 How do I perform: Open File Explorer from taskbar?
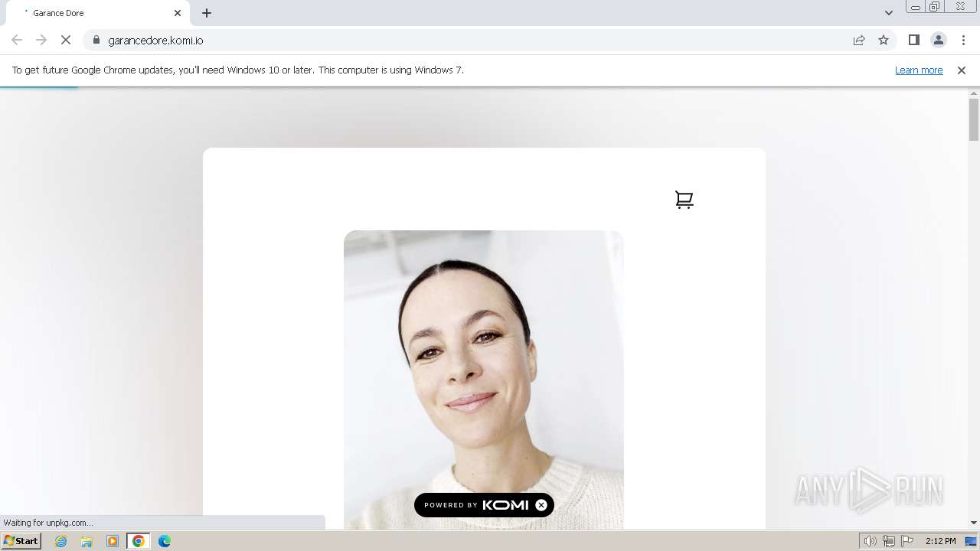pos(87,541)
